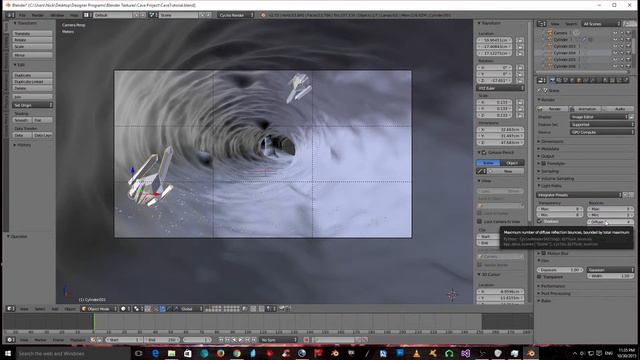Click the Mirror button
Image resolution: width=640 pixels, height=360 pixels.
coord(32,55)
